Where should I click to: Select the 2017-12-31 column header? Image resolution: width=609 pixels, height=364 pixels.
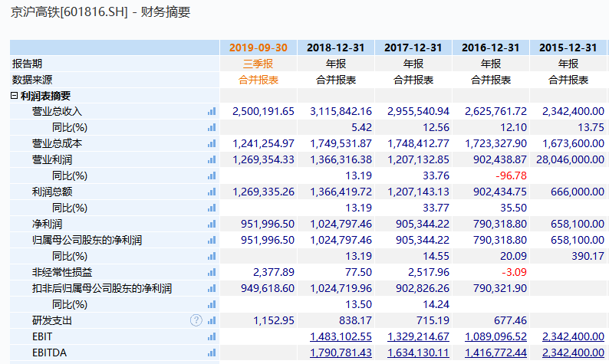[x=413, y=48]
